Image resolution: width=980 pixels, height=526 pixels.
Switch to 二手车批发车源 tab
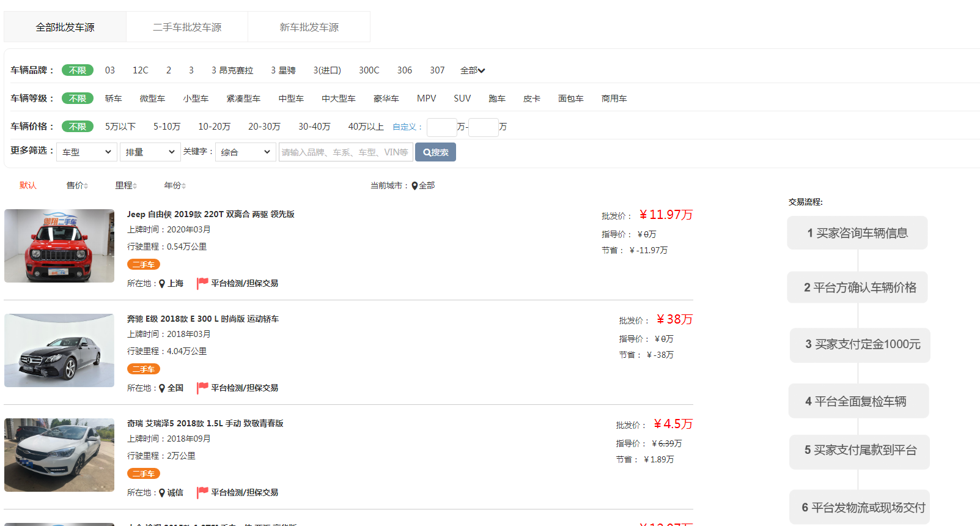[187, 27]
